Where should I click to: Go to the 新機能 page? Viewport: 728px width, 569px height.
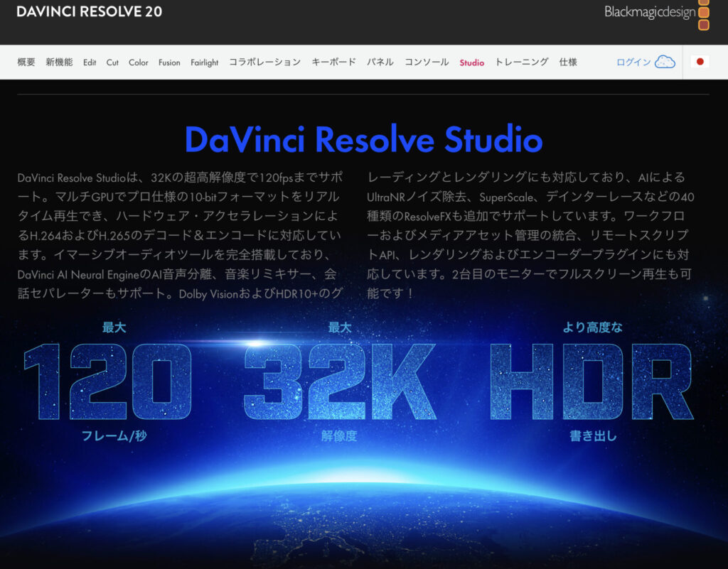coord(59,63)
